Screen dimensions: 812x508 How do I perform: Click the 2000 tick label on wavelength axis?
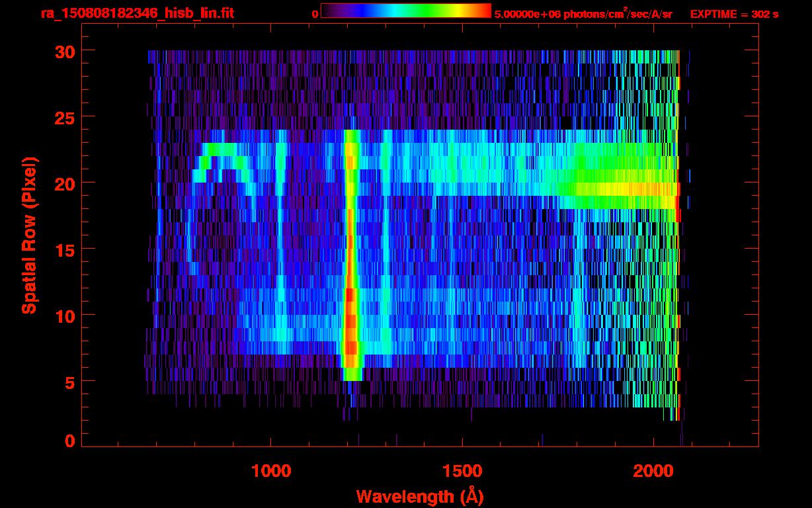[653, 471]
